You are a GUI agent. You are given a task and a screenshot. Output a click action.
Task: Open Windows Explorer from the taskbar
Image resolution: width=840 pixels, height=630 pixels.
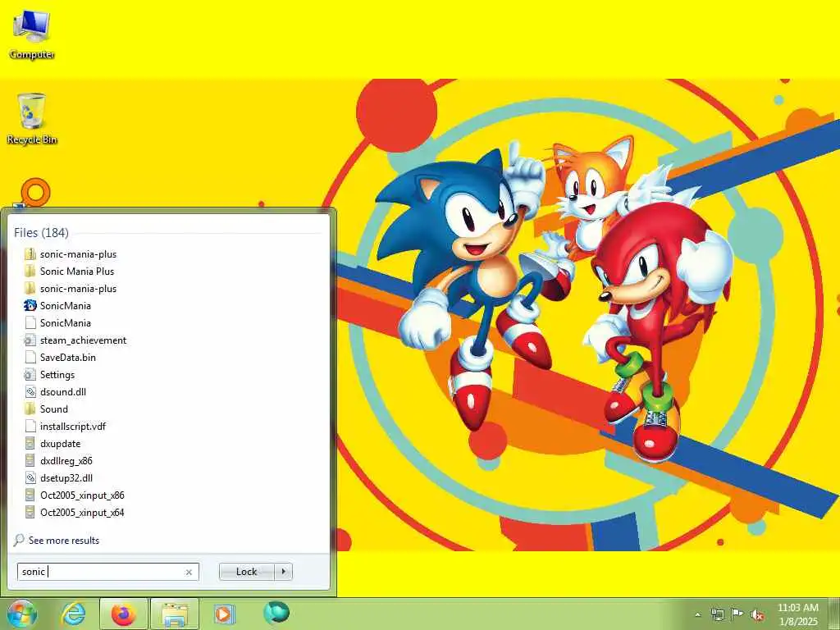point(175,614)
